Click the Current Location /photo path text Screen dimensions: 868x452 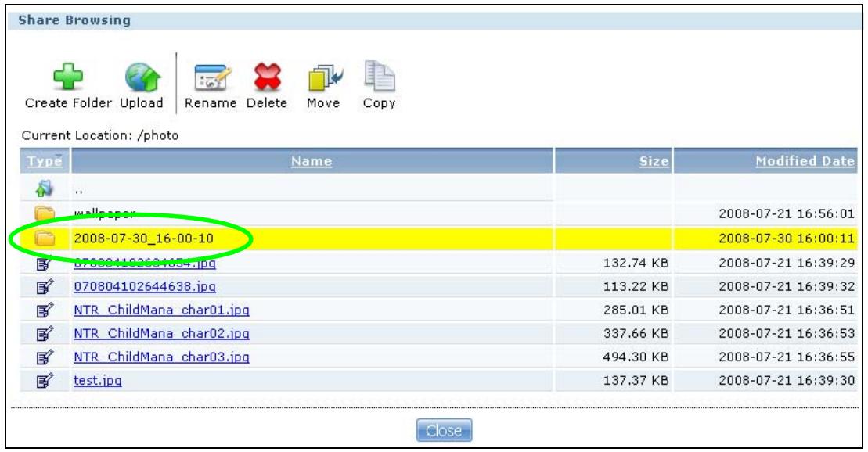pos(100,135)
